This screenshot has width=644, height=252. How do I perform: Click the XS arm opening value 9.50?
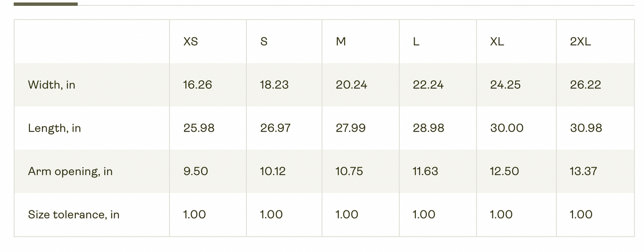196,171
